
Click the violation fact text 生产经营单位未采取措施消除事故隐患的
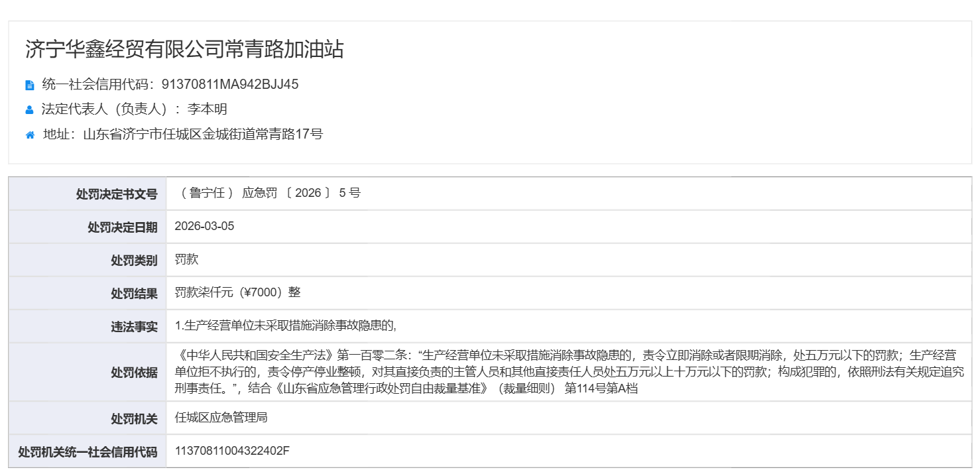[285, 326]
